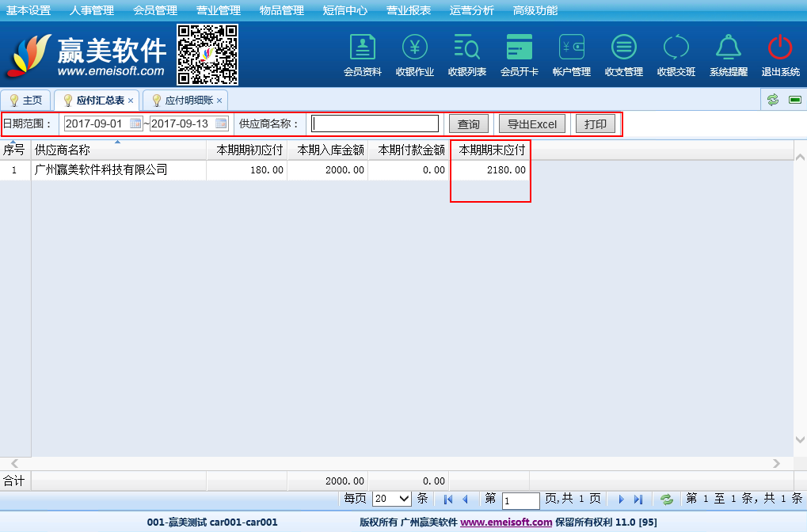Close the 应付汇总表 tab
The image size is (807, 532).
pyautogui.click(x=131, y=101)
